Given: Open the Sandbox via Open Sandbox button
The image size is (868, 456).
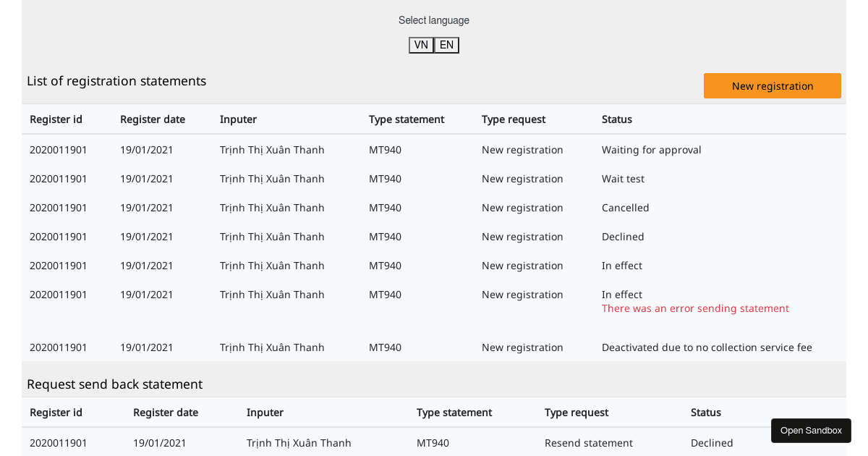Looking at the screenshot, I should pos(811,431).
